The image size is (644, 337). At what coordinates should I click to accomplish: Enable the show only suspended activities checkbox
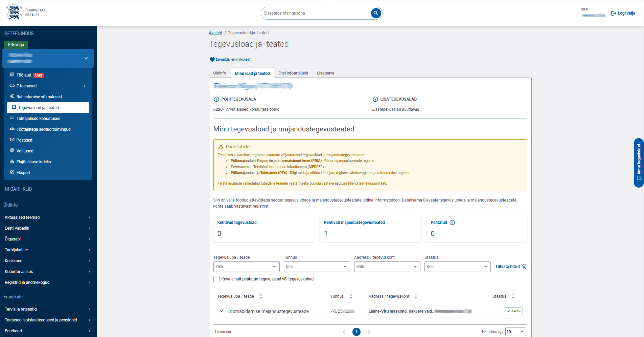(x=216, y=279)
